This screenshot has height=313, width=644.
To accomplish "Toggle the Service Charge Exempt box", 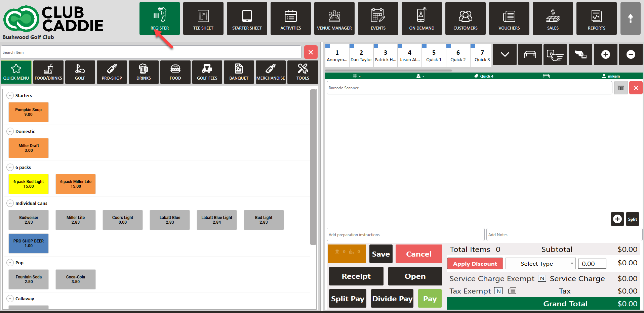I will coord(542,278).
